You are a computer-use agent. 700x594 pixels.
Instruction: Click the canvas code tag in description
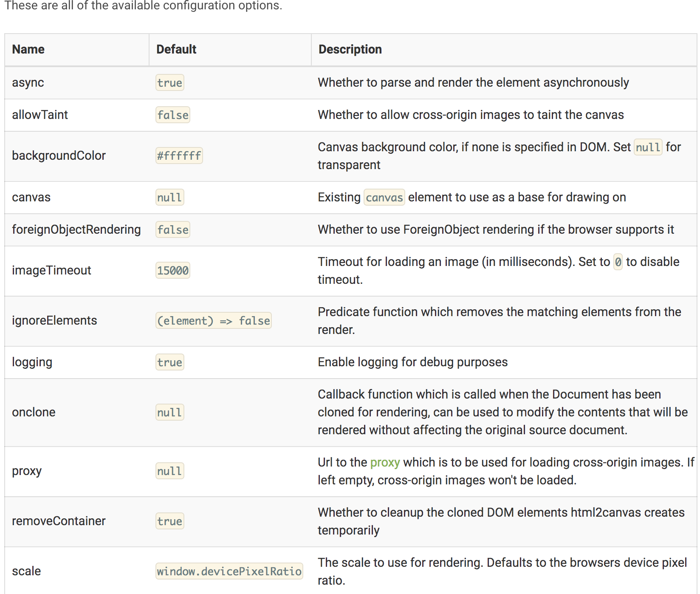point(384,198)
